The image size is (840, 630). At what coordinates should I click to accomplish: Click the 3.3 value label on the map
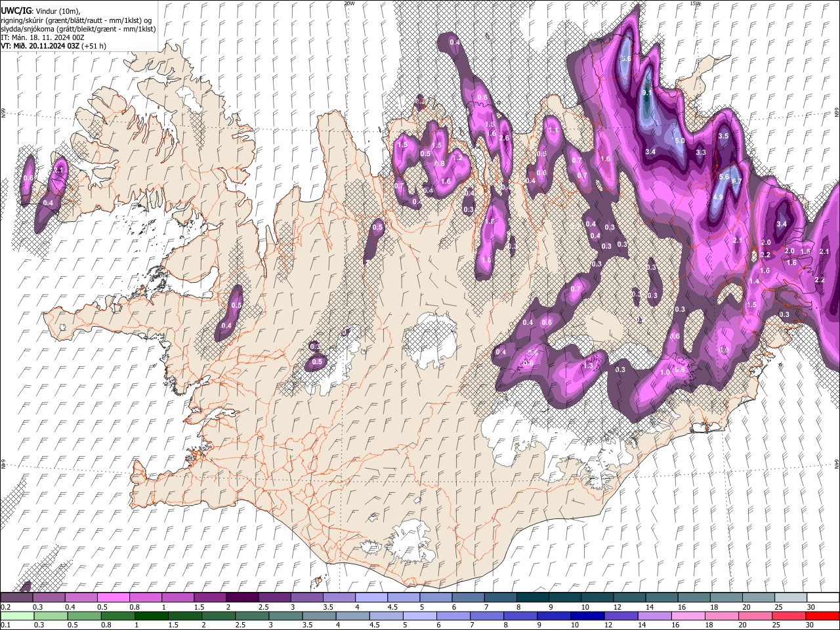pos(700,152)
